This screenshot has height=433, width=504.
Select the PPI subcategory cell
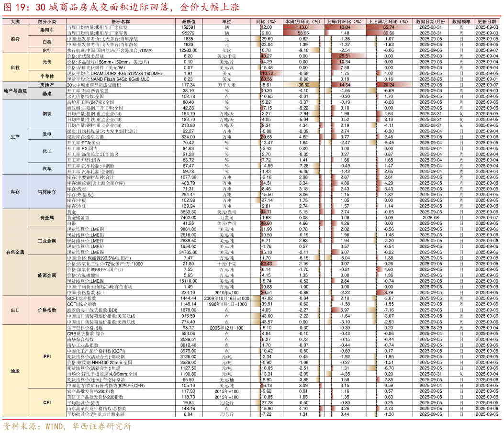(47, 356)
